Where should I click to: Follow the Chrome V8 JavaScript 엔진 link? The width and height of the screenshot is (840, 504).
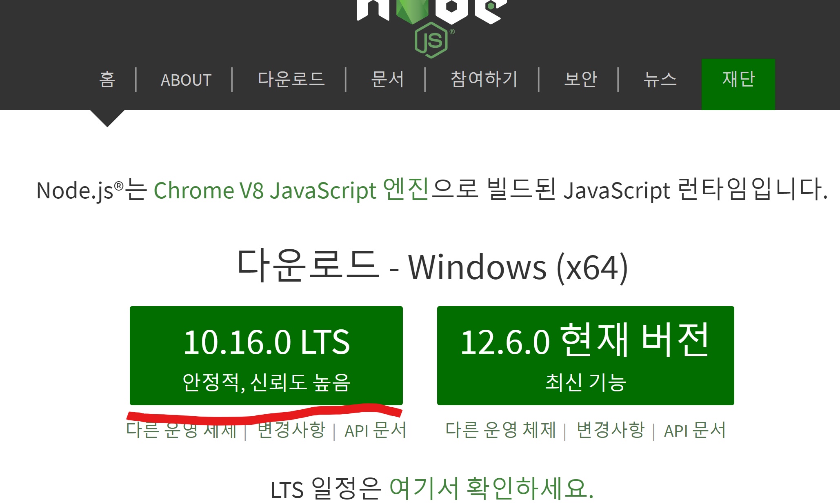pos(291,190)
